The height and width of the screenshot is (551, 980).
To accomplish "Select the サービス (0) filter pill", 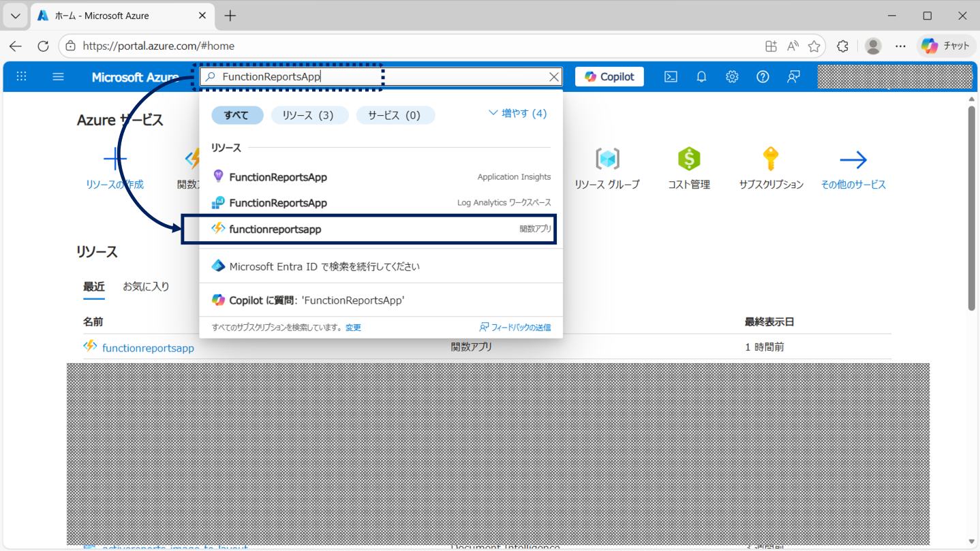I will coord(395,115).
